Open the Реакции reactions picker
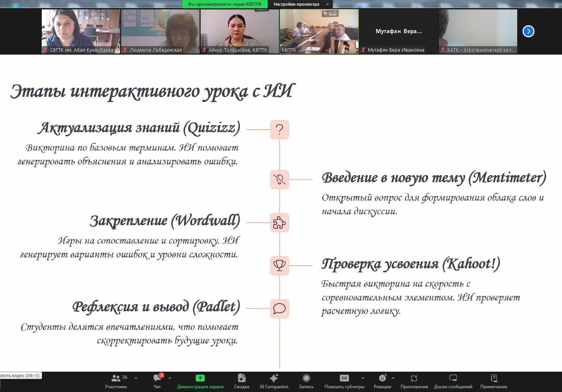 (x=382, y=381)
